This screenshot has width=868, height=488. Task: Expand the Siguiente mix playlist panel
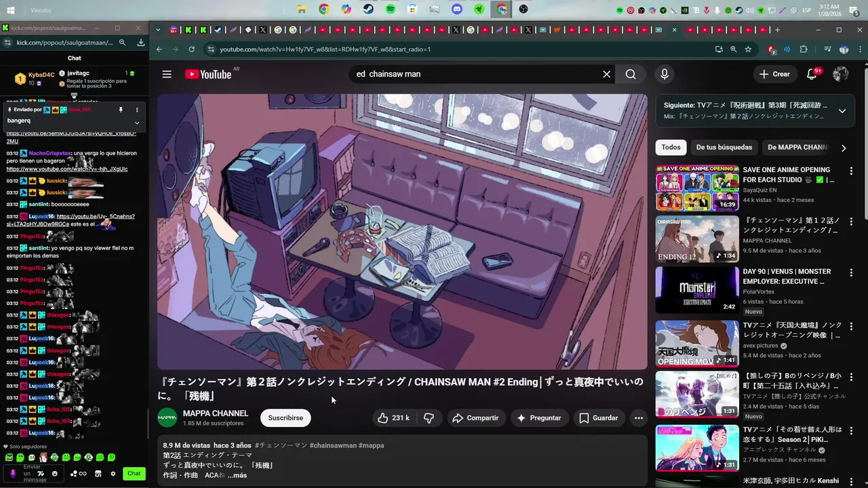[x=842, y=110]
